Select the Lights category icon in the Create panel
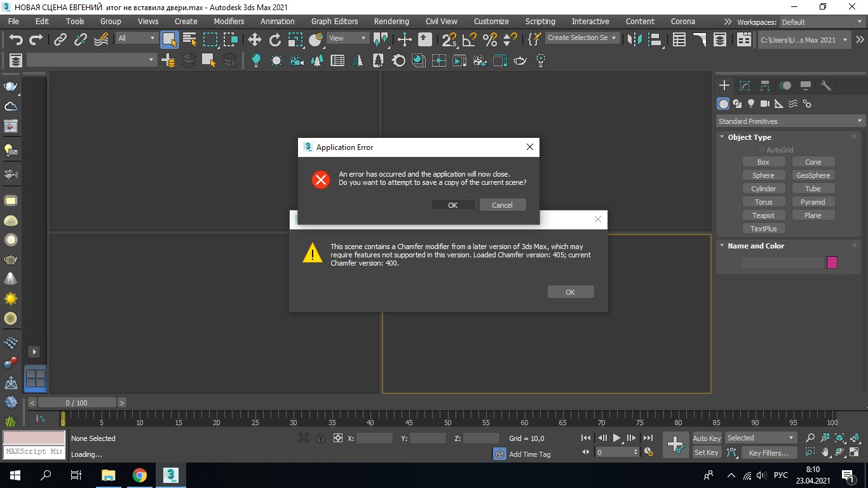Viewport: 868px width, 488px height. coord(751,104)
